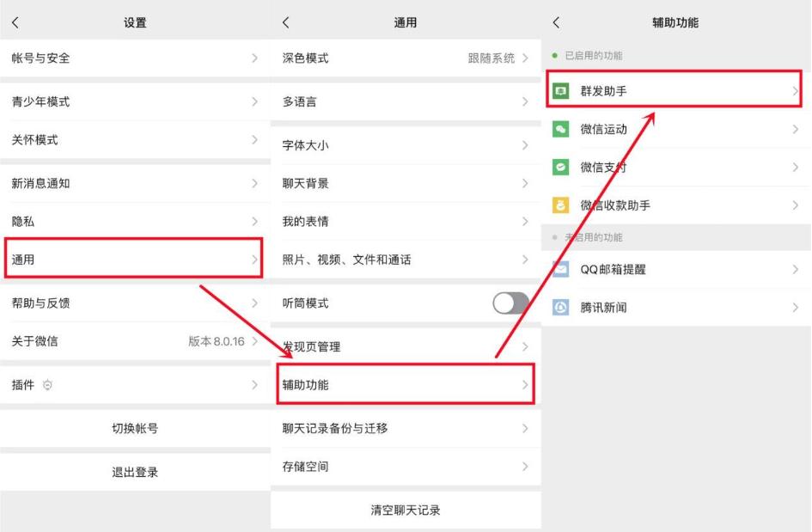This screenshot has height=532, width=812.
Task: Tap the shield icon next to 插件
Action: tap(47, 385)
